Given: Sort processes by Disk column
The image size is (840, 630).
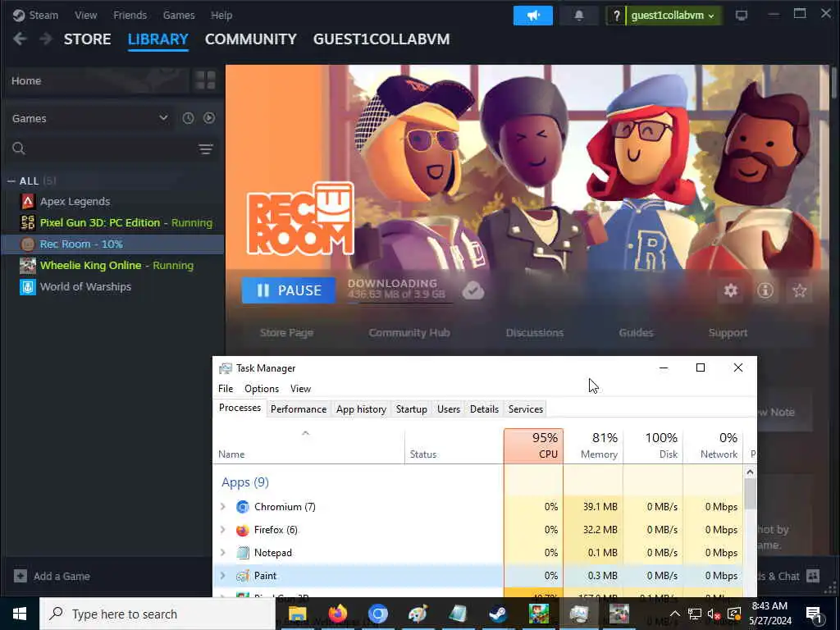Looking at the screenshot, I should pos(654,445).
